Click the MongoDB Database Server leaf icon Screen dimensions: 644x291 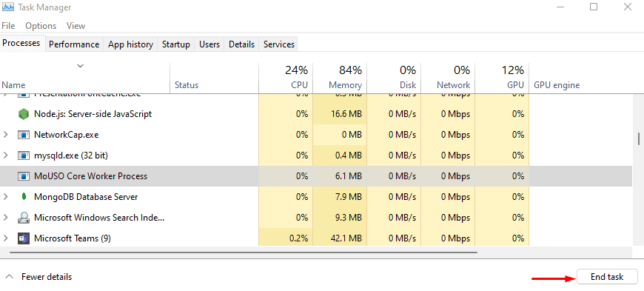(24, 197)
